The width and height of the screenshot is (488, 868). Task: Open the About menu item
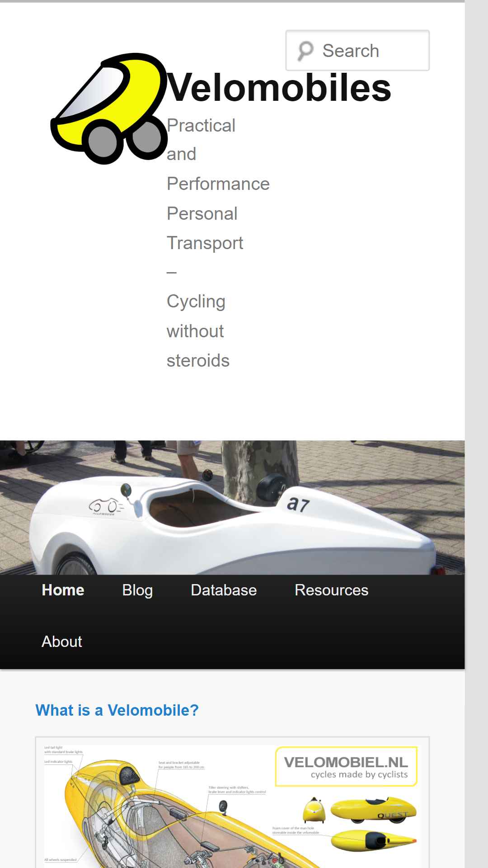[x=62, y=642]
